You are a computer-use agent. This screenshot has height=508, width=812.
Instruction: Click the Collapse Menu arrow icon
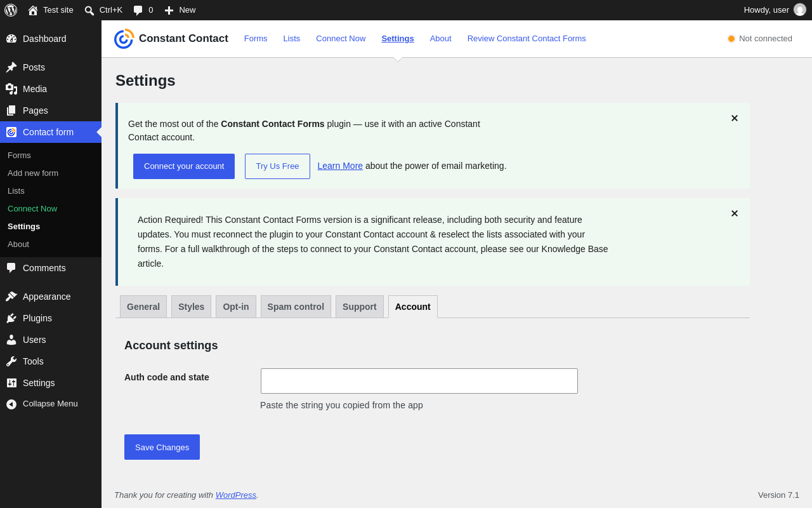click(x=11, y=404)
